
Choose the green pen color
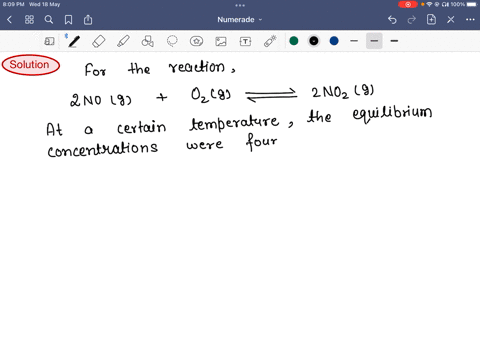pyautogui.click(x=294, y=41)
